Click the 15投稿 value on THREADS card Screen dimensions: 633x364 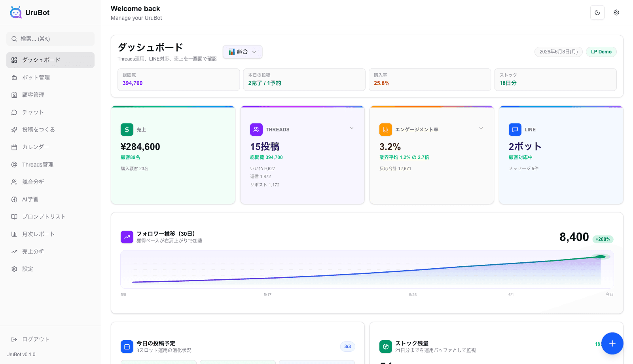(x=265, y=147)
